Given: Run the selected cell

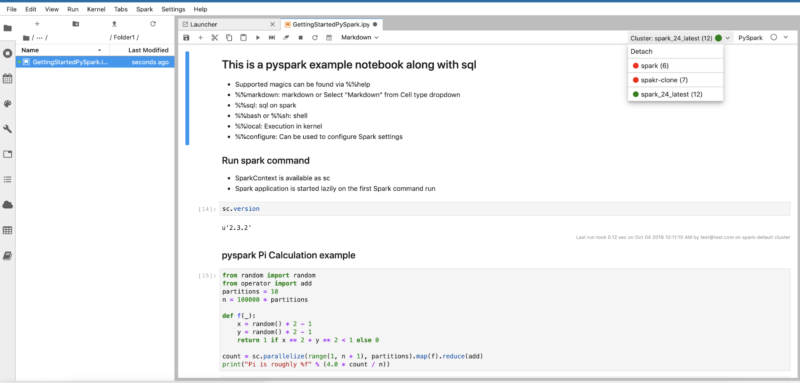Looking at the screenshot, I should (258, 38).
